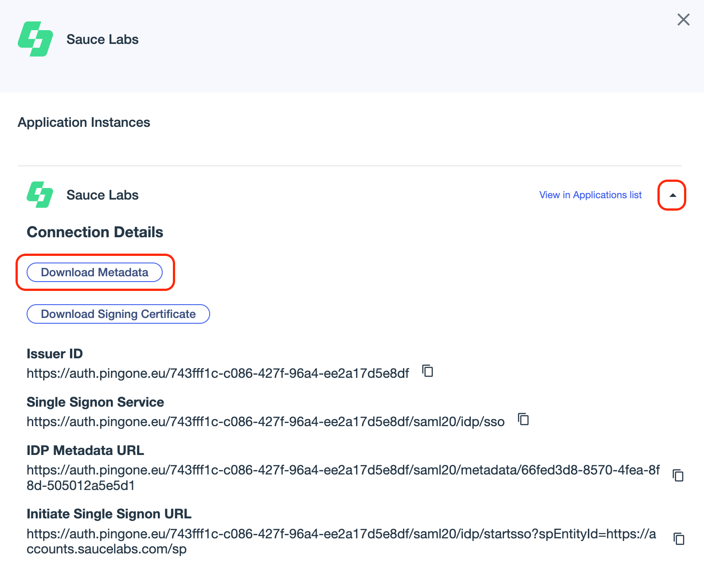Viewport: 704px width, 588px height.
Task: Click the Sauce Labs instance row logo
Action: 40,195
